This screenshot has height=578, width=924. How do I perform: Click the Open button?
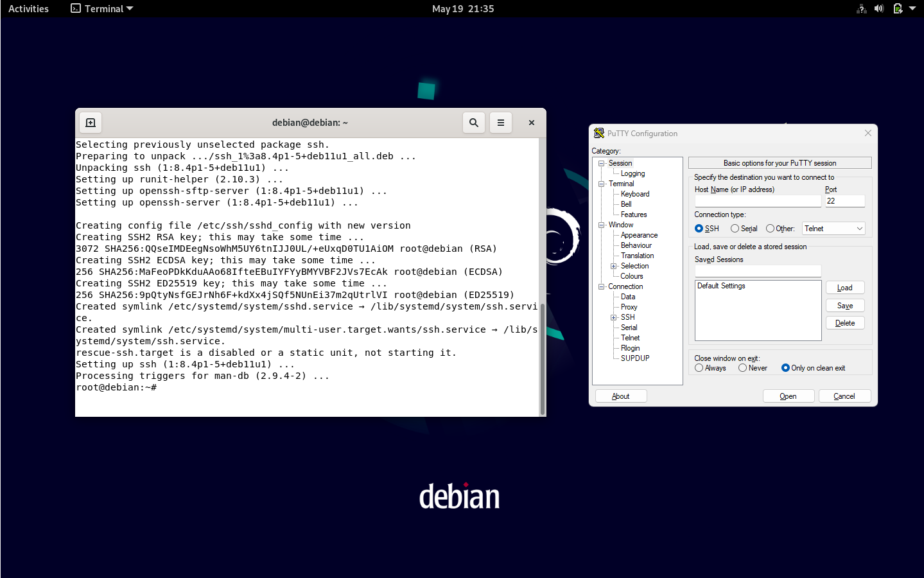[x=789, y=396]
